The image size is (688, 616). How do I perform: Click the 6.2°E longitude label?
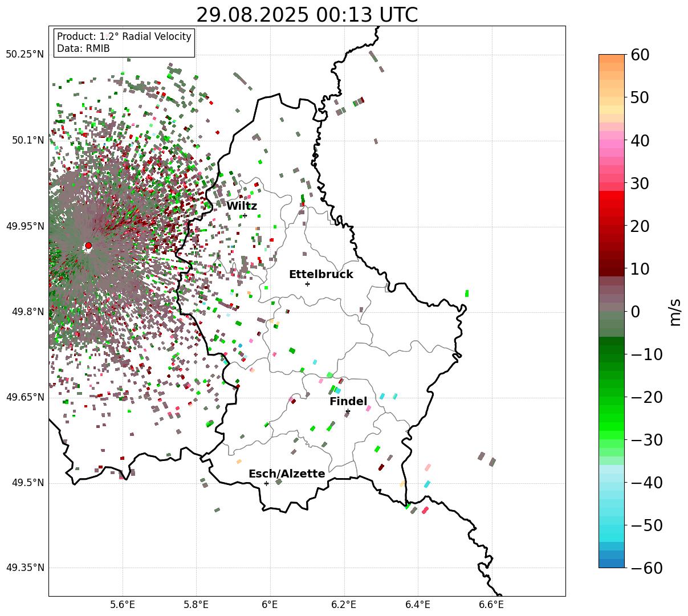(x=344, y=605)
